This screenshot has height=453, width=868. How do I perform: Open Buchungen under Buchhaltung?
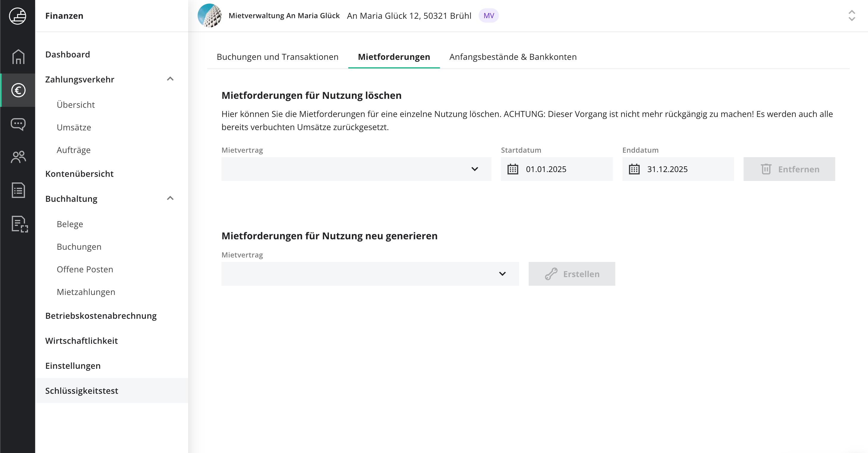click(79, 246)
